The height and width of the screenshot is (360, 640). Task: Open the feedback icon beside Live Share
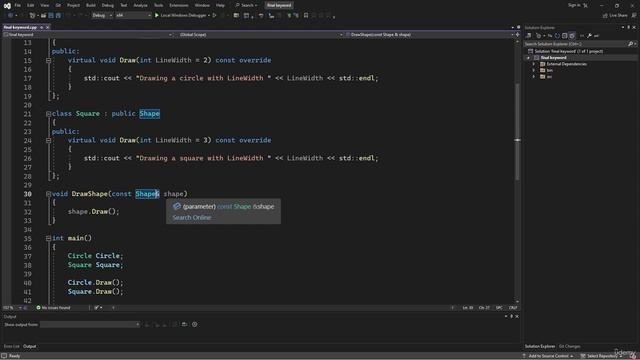[x=633, y=16]
